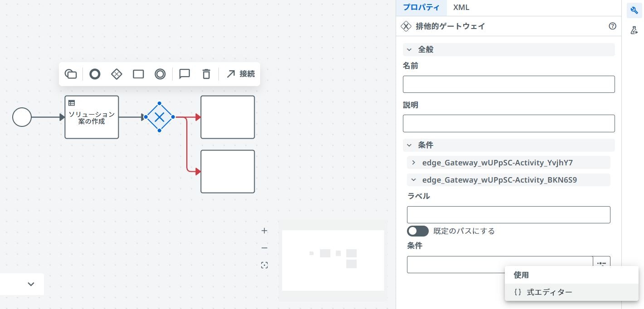The image size is (644, 309).
Task: Collapse edge_Gateway_wUPpSC-Activity_BKN6S9 condition
Action: (413, 180)
